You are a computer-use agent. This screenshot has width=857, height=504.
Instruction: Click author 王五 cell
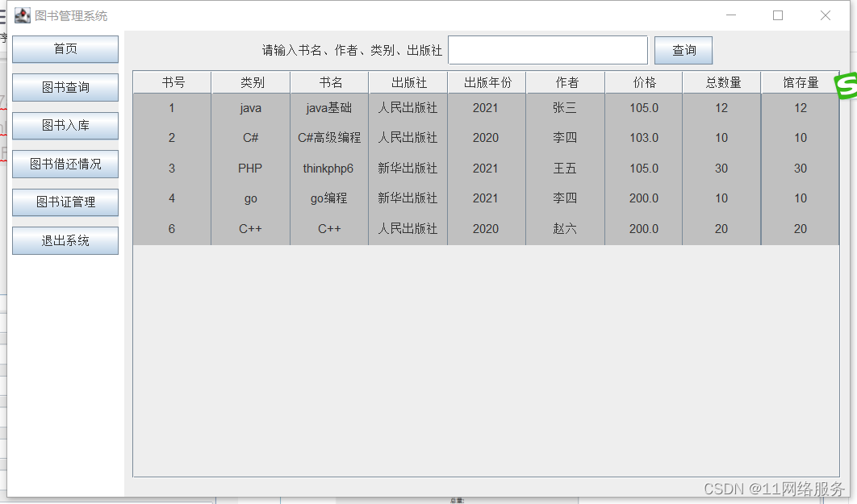coord(566,169)
